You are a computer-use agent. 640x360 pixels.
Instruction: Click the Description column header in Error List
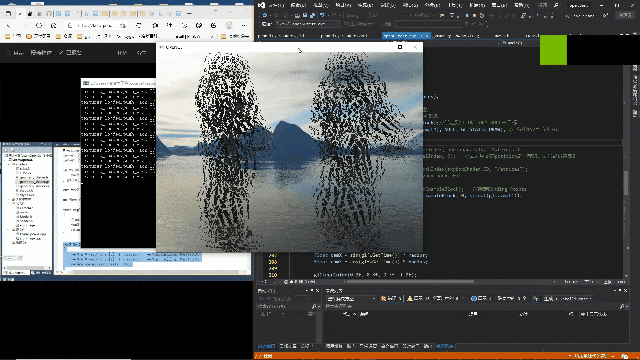(364, 314)
